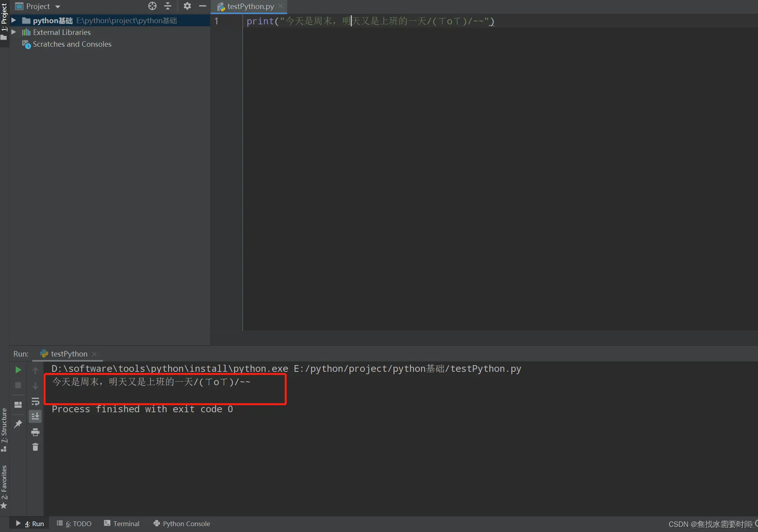758x532 pixels.
Task: Clear console with trash icon
Action: coord(35,447)
